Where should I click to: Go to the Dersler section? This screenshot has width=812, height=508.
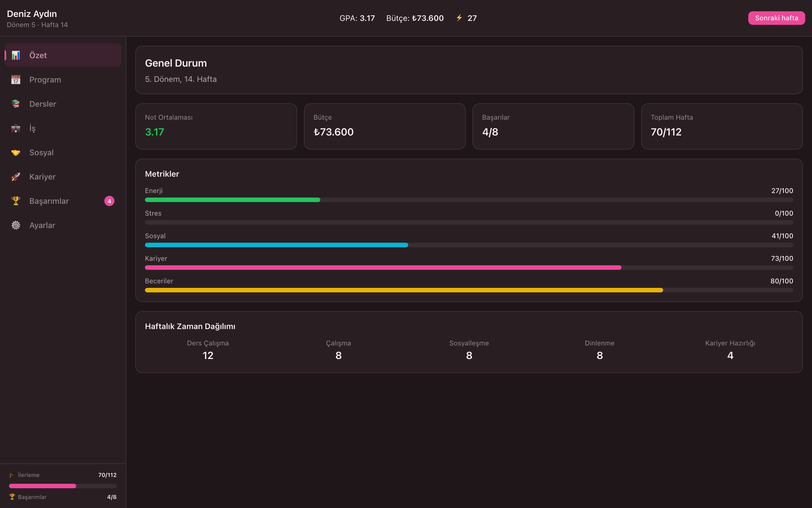pyautogui.click(x=63, y=104)
